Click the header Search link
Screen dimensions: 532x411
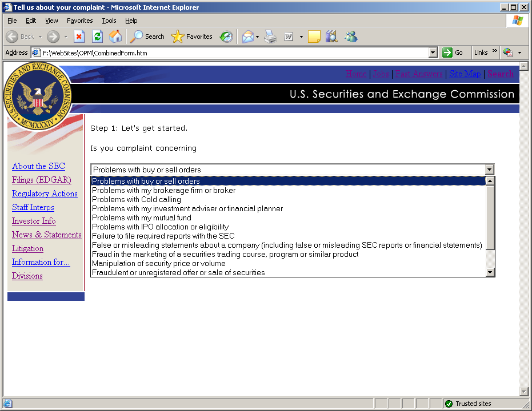click(x=501, y=74)
